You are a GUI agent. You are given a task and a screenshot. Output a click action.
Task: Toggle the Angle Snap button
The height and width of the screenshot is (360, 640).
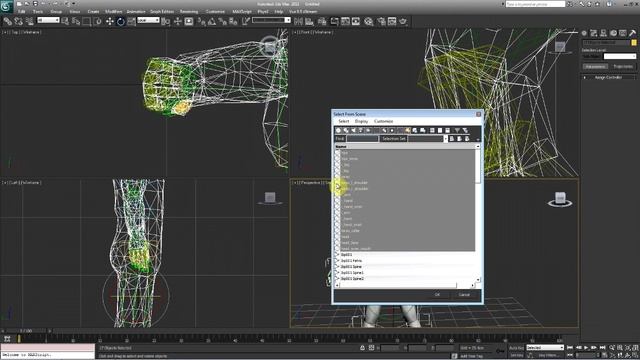(x=212, y=21)
